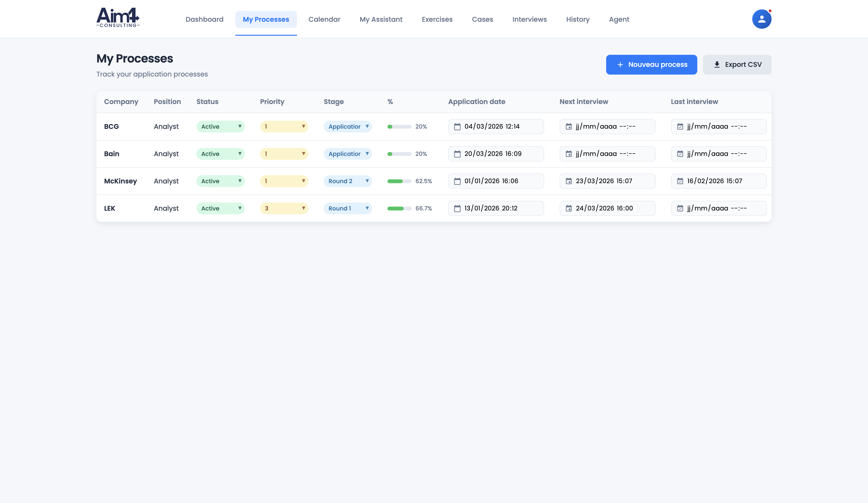868x503 pixels.
Task: Open calendar picker for LEK next interview
Action: pyautogui.click(x=568, y=208)
